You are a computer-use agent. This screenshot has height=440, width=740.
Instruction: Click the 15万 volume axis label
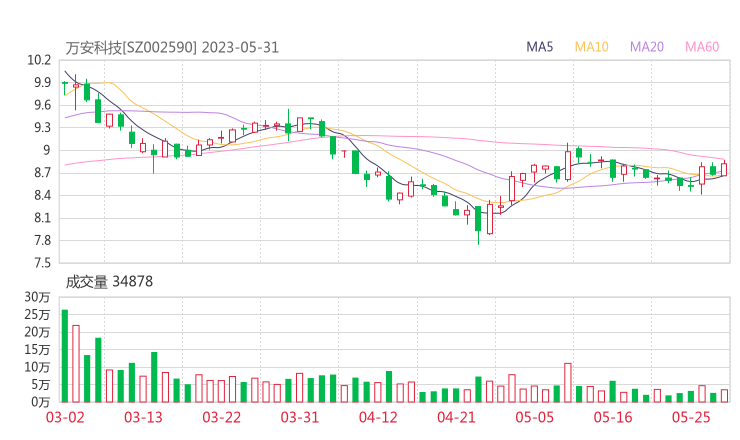[x=37, y=350]
